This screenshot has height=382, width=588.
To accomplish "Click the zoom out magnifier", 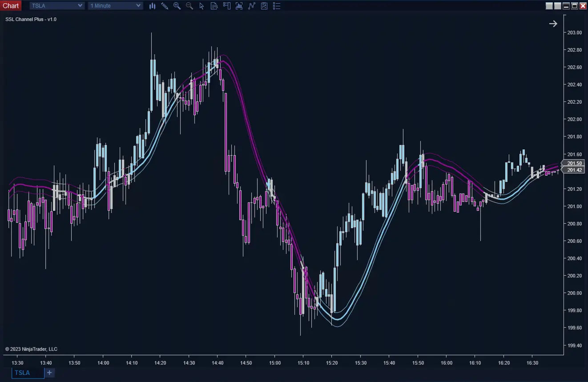I will coord(189,6).
